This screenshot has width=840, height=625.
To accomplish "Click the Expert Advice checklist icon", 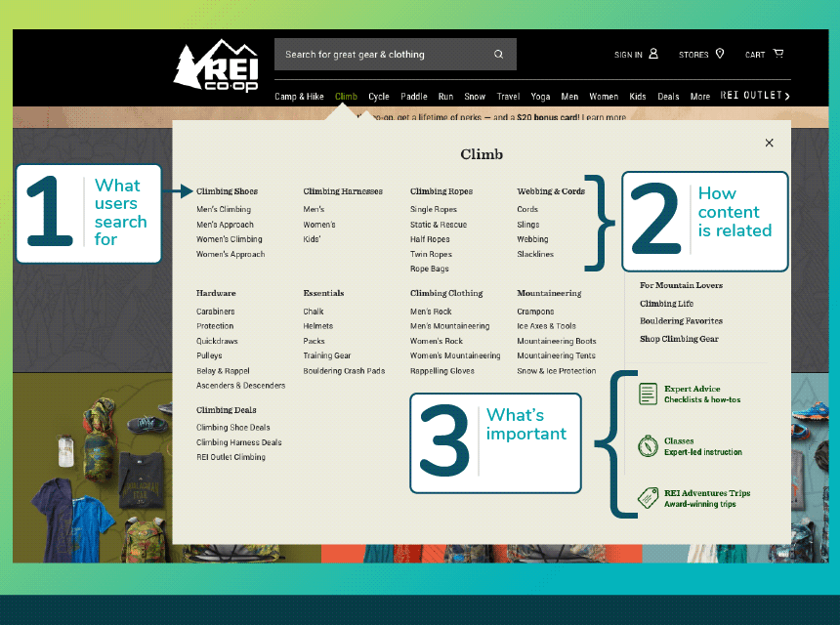I will coord(648,394).
